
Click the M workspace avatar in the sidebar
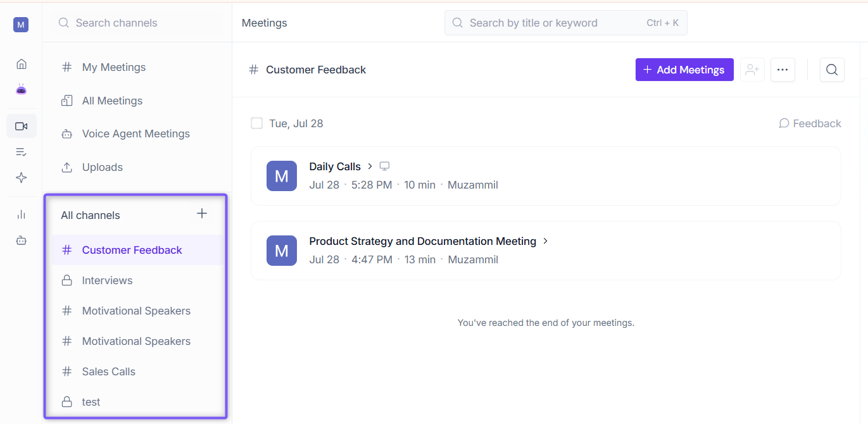point(21,25)
